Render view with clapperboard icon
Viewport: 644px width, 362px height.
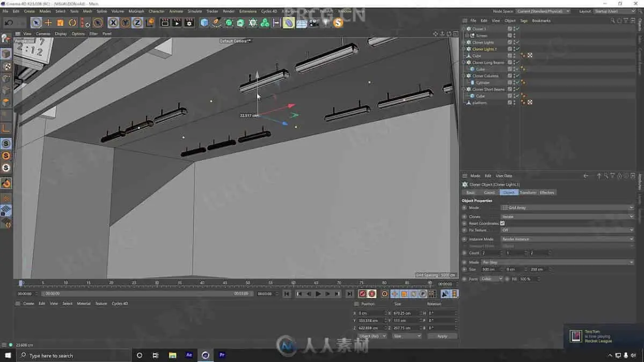tap(165, 23)
